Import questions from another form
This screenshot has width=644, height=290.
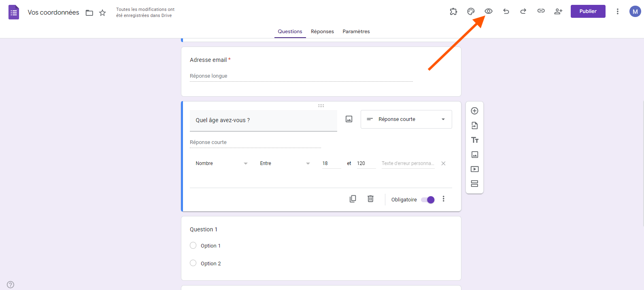(x=475, y=125)
